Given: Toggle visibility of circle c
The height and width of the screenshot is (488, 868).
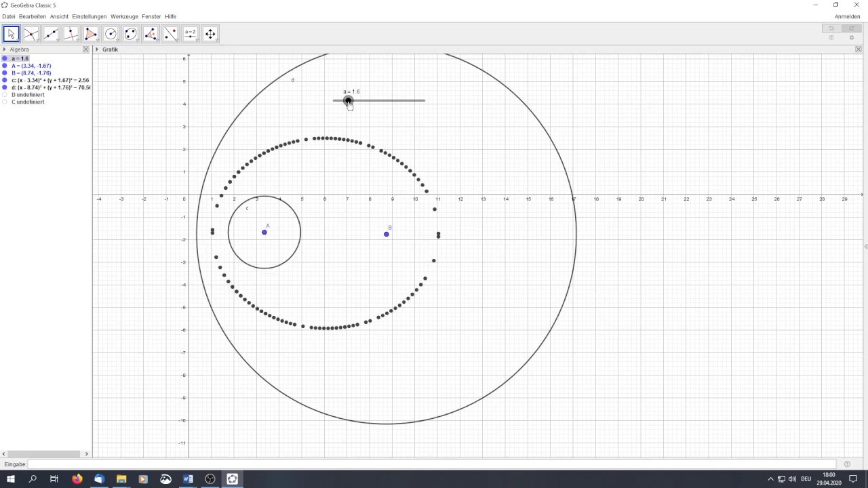Looking at the screenshot, I should click(5, 80).
